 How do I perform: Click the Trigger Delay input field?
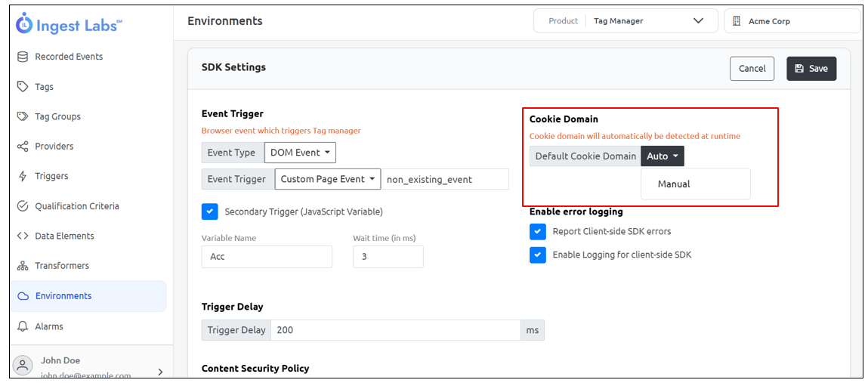[x=395, y=330]
